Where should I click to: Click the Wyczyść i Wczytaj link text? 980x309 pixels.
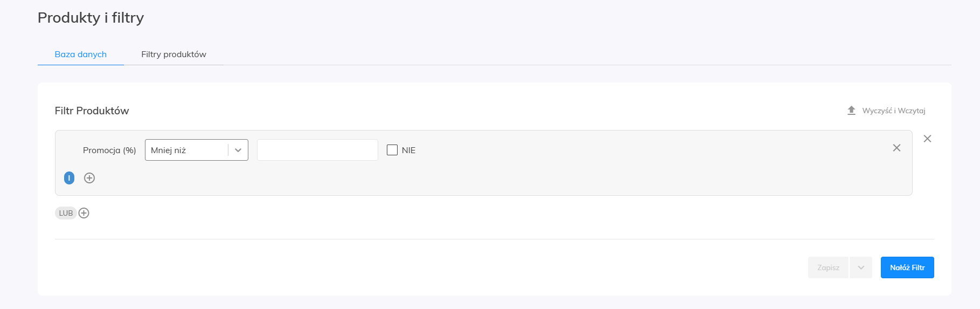894,111
